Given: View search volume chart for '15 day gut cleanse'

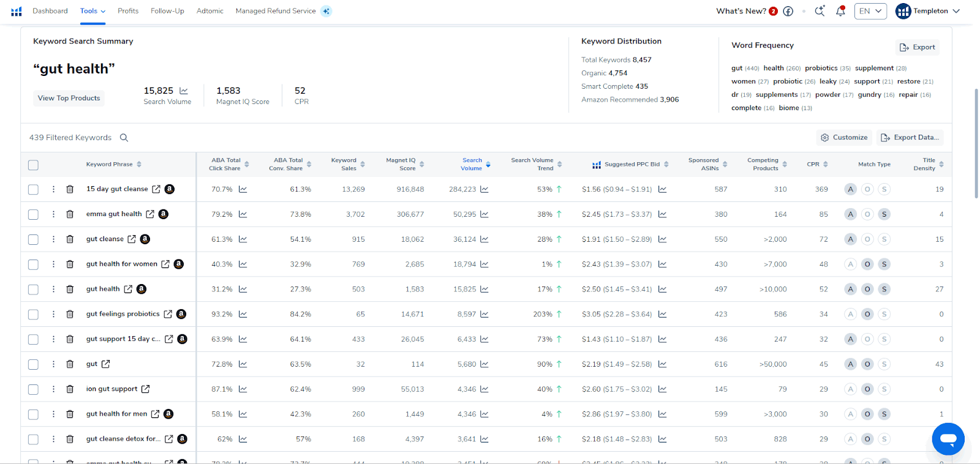Looking at the screenshot, I should point(484,189).
